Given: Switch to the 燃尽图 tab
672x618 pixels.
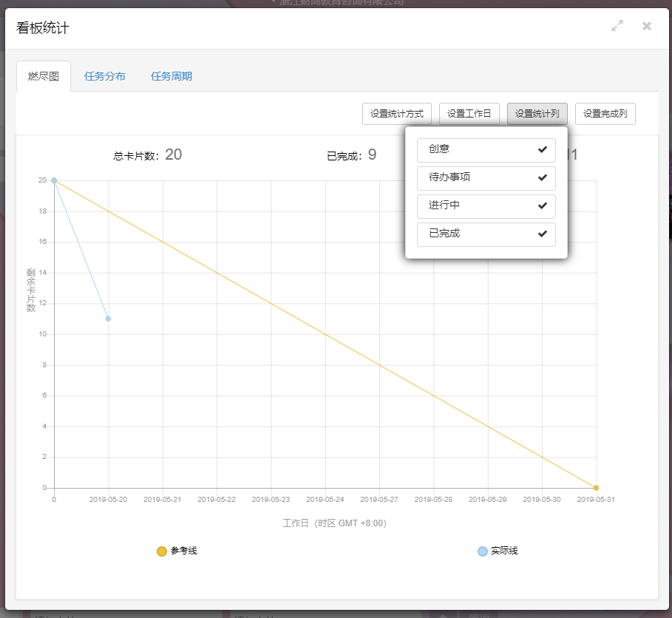Looking at the screenshot, I should click(44, 76).
